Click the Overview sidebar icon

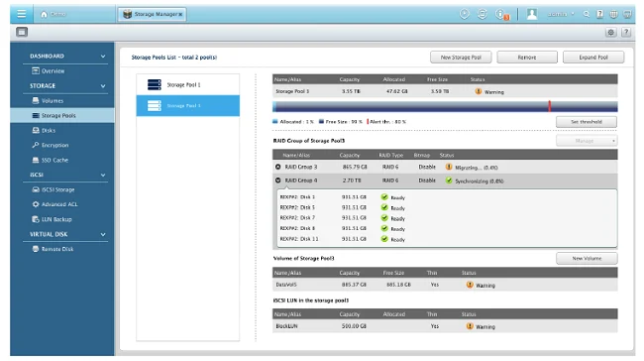(x=36, y=70)
